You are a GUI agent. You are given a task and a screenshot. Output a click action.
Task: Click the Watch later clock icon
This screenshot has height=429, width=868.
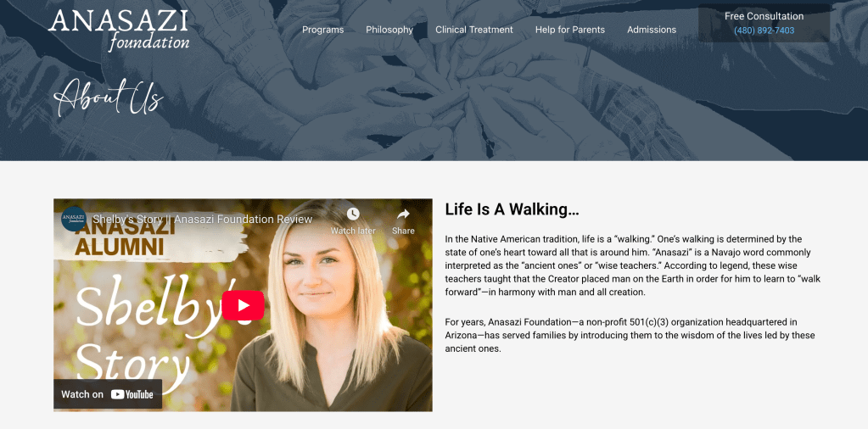(x=353, y=214)
